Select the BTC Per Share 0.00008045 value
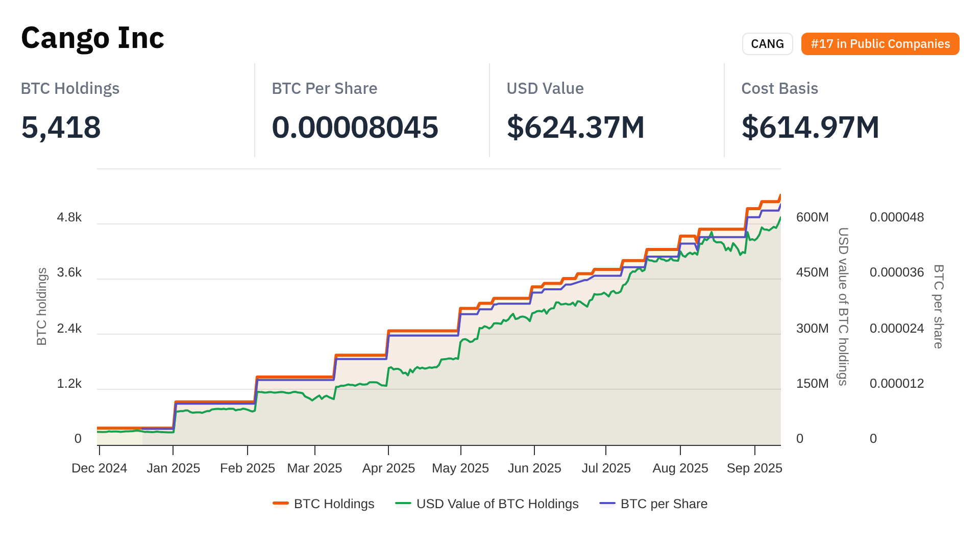This screenshot has width=980, height=551. tap(355, 127)
